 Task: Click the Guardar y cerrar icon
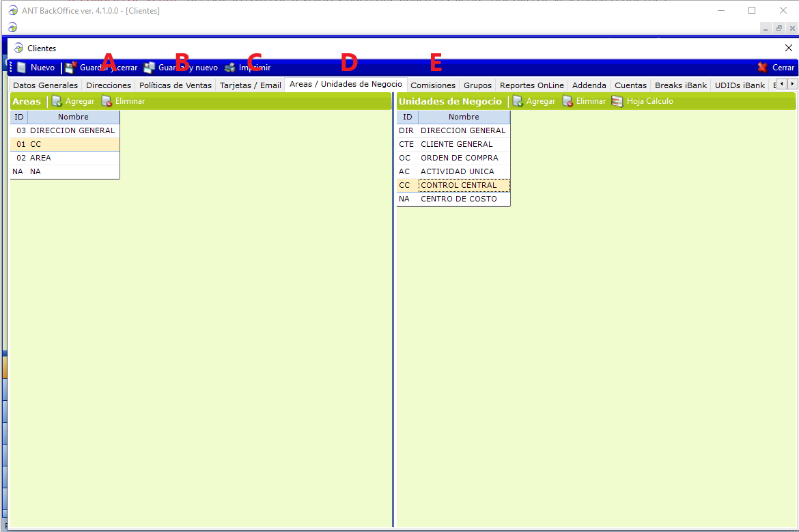click(70, 68)
